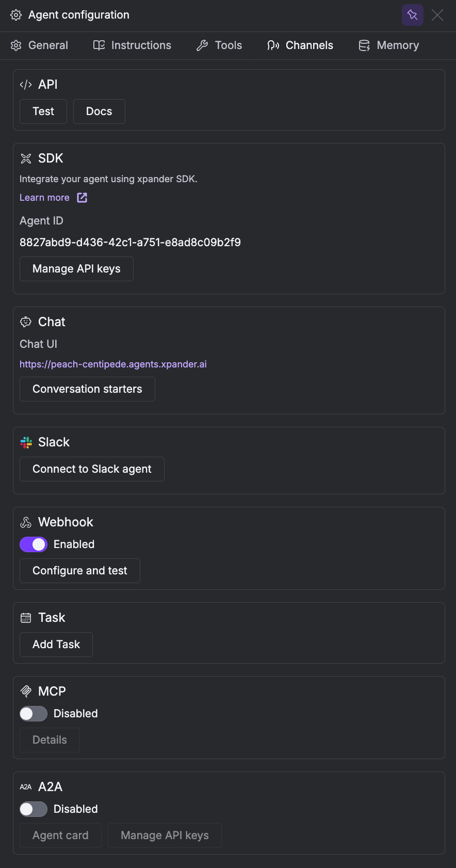Click the A2A badge icon
The width and height of the screenshot is (456, 868).
point(25,786)
